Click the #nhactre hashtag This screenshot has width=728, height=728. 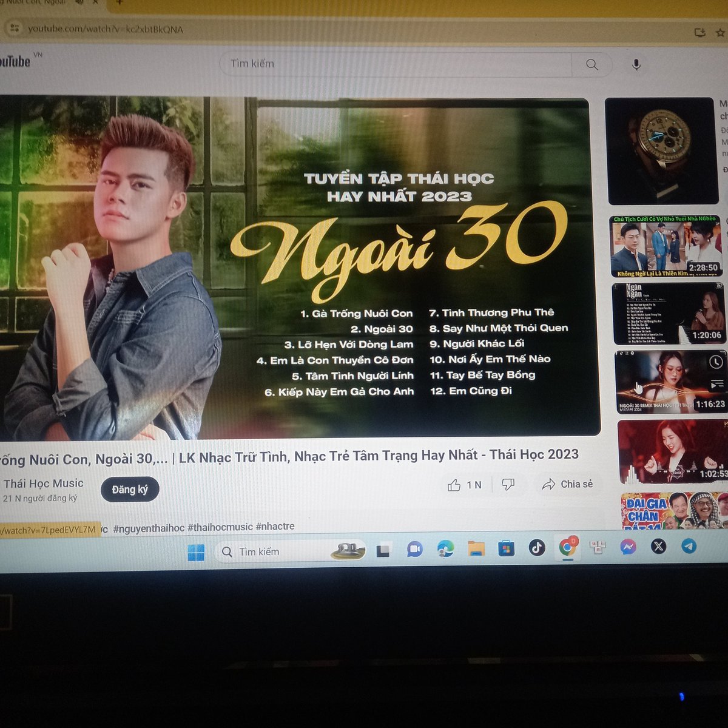(x=275, y=527)
